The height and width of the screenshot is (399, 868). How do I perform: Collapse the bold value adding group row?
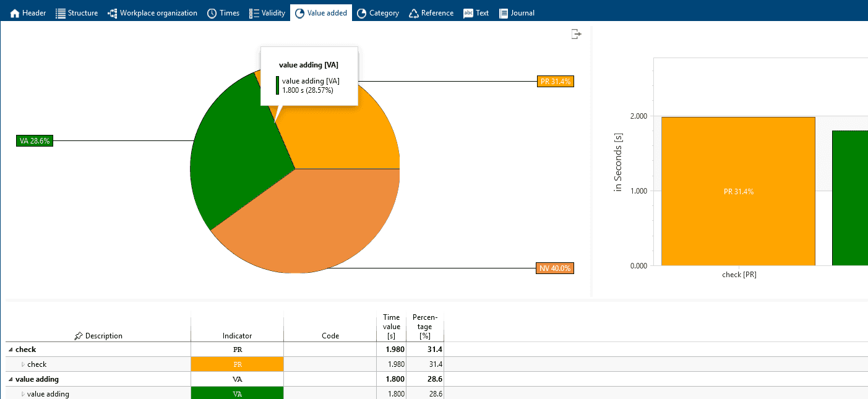tap(11, 379)
